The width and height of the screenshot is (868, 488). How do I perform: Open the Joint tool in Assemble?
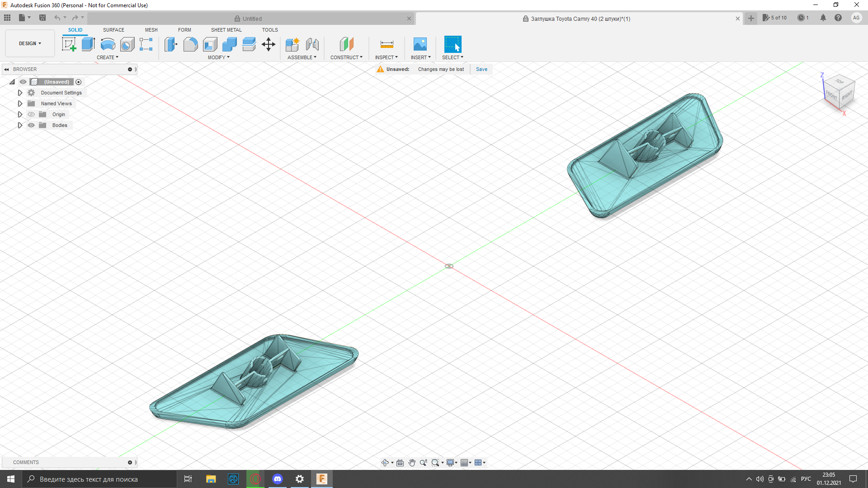click(x=312, y=44)
